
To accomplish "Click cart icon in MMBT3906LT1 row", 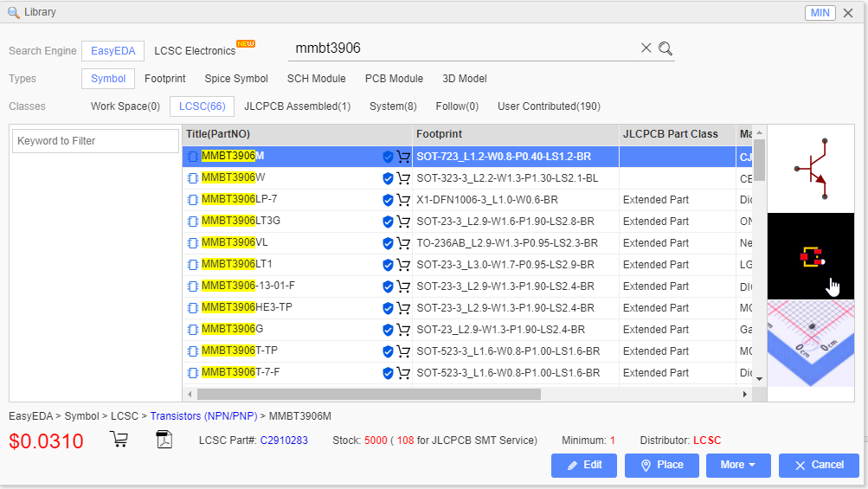I will point(403,265).
